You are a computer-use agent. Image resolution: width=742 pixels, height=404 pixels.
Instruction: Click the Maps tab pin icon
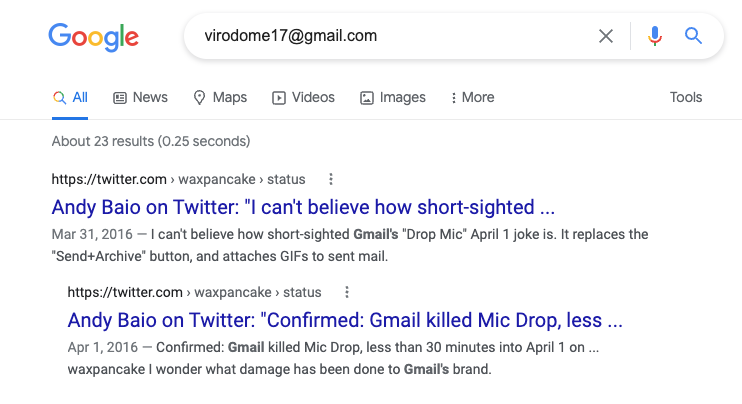[200, 97]
